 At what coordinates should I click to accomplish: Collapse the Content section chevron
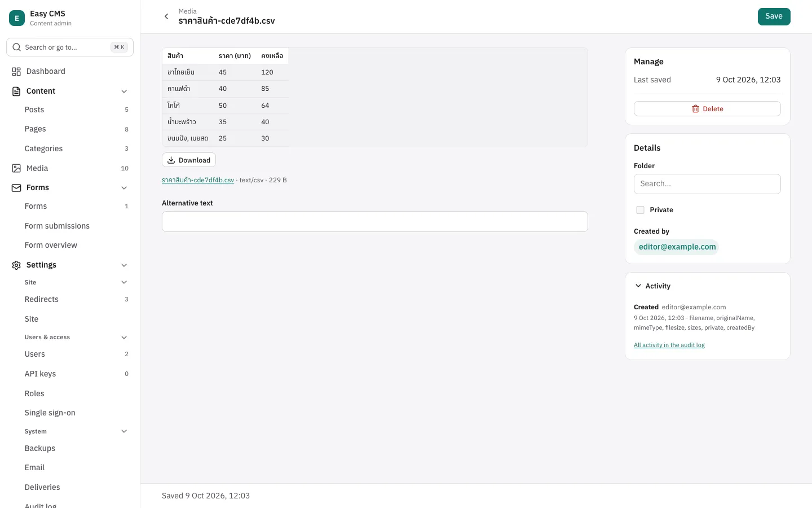click(x=124, y=91)
